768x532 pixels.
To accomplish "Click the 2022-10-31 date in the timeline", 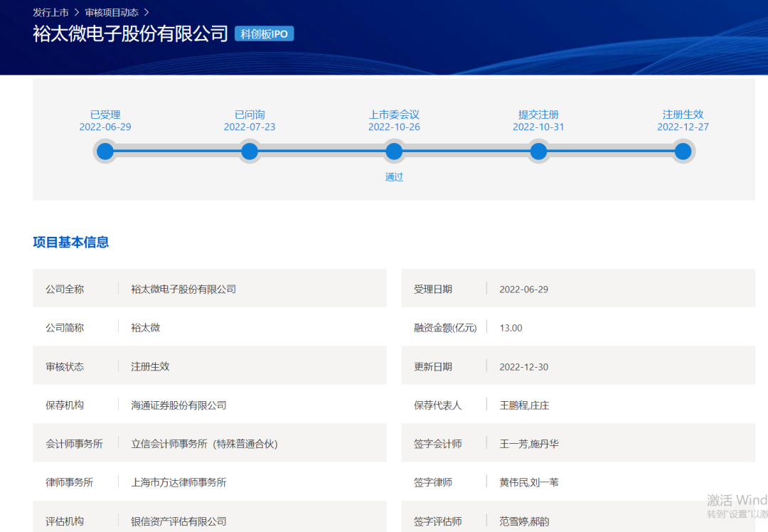I will [x=538, y=127].
